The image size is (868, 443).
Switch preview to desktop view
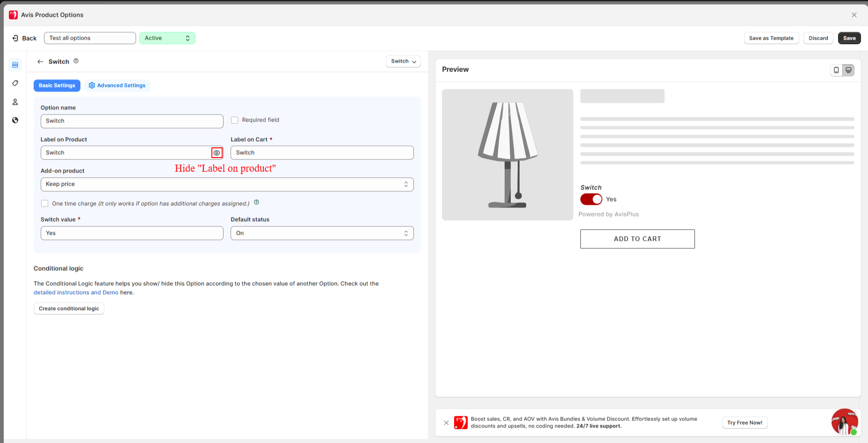[x=848, y=70]
